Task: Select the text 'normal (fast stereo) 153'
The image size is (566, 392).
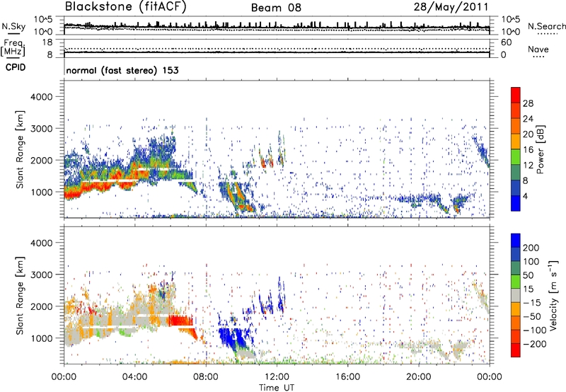Action: [122, 70]
